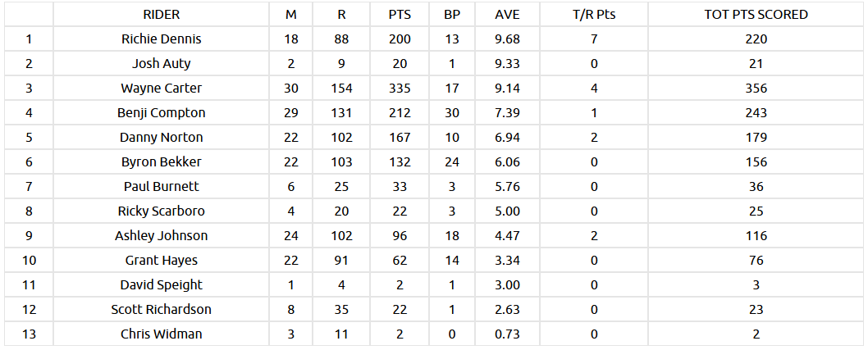Select rider name Josh Auty
This screenshot has width=868, height=350.
pos(161,63)
